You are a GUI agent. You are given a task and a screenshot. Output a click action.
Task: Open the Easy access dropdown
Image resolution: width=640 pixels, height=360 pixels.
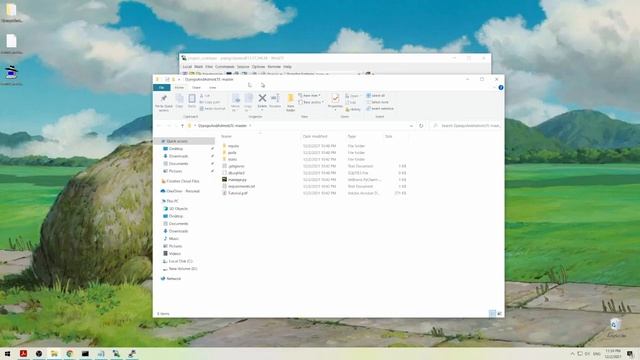point(311,102)
